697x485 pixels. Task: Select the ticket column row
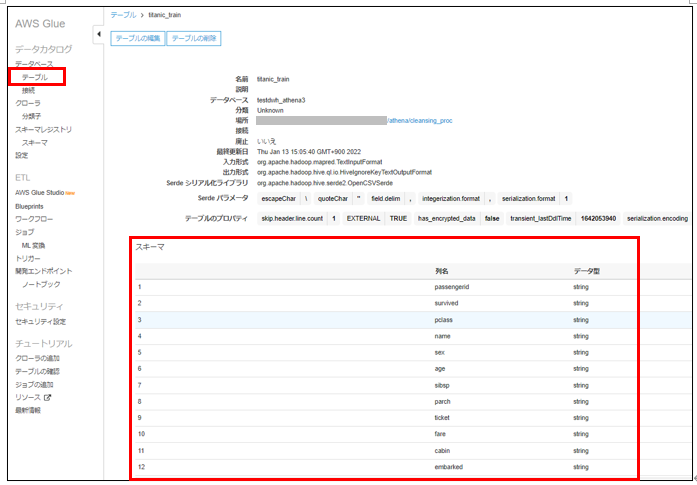point(413,418)
